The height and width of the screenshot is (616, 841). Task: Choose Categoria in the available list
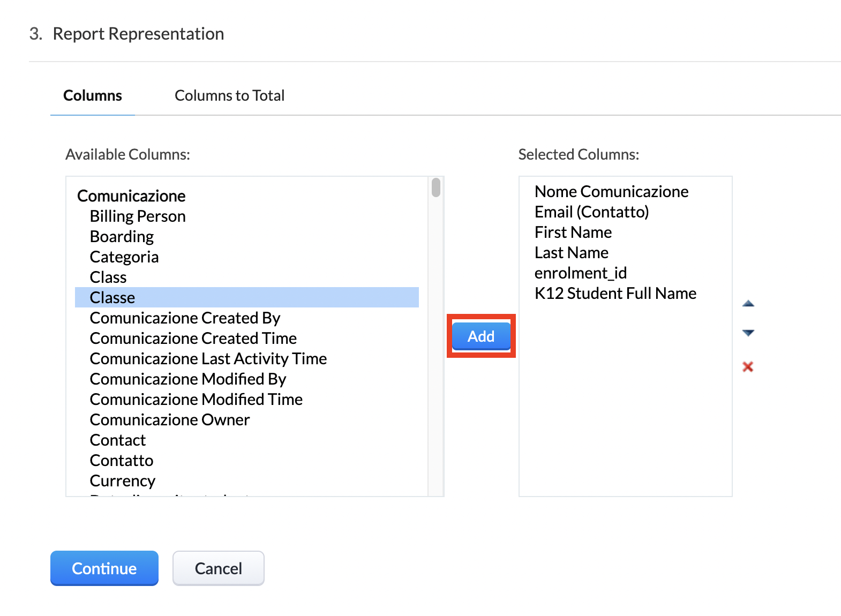click(124, 257)
